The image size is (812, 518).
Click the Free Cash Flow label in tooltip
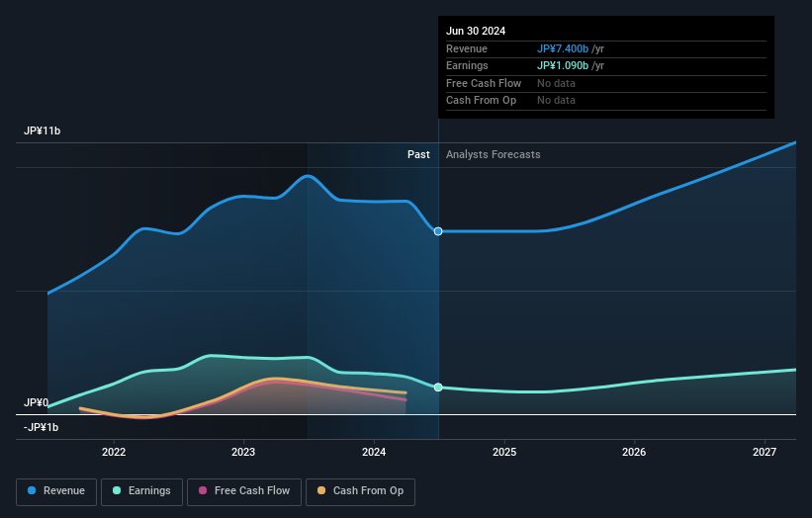(x=484, y=83)
